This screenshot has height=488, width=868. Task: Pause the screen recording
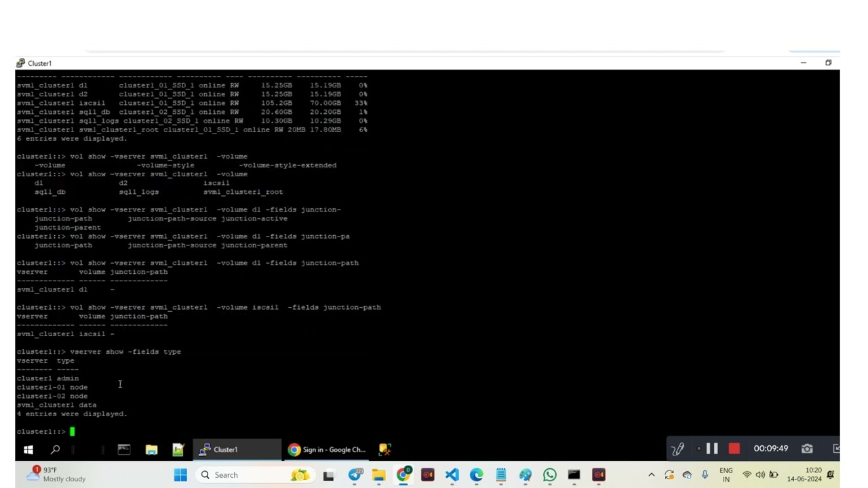[x=712, y=448]
